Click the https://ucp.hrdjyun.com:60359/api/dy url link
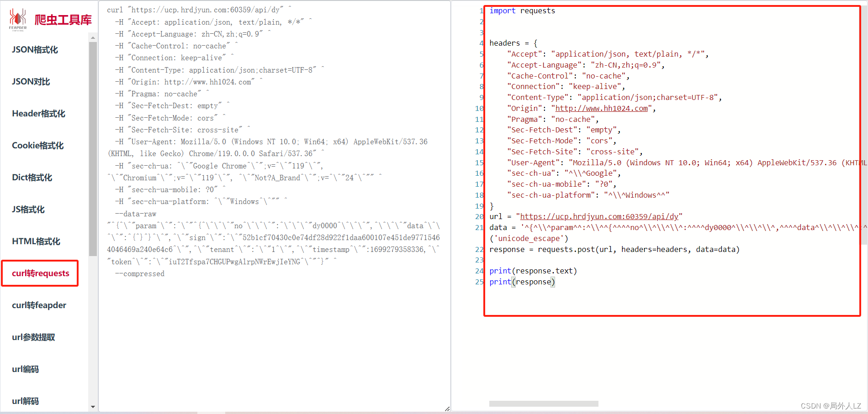868x414 pixels. (x=599, y=216)
